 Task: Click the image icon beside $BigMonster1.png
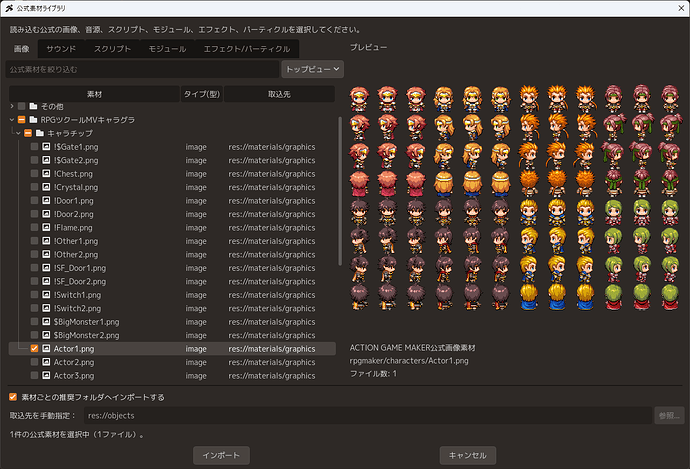(46, 322)
